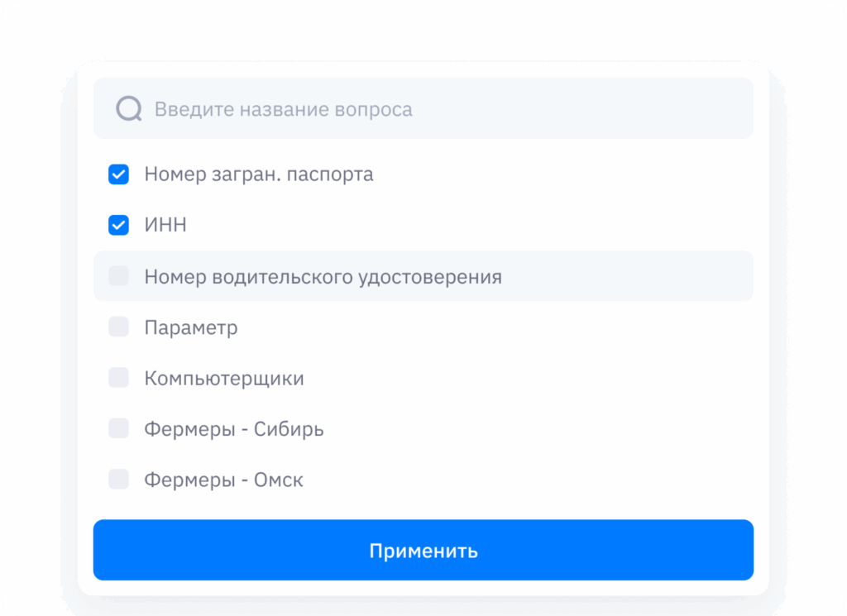Image resolution: width=847 pixels, height=616 pixels.
Task: Click the 'Номер загран. паспорта' label text
Action: click(258, 174)
